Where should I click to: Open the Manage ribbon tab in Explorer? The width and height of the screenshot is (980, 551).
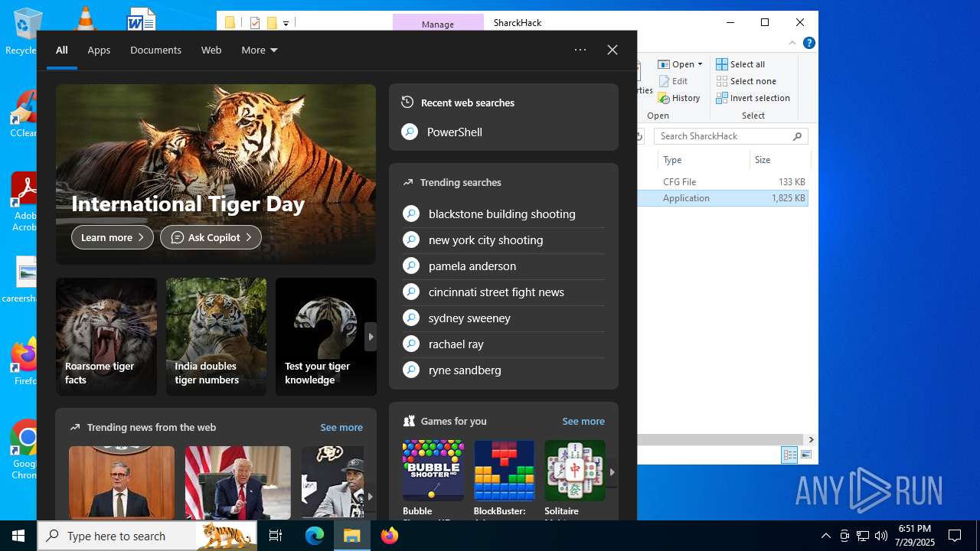coord(438,24)
